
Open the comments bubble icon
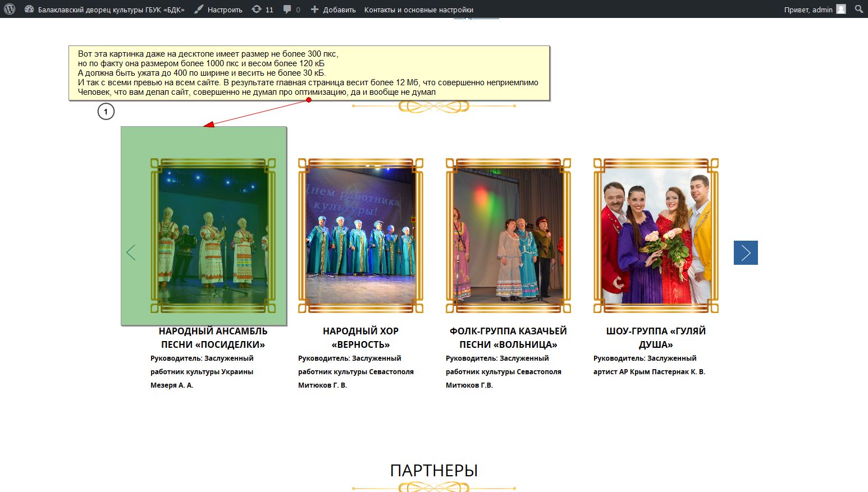click(287, 9)
